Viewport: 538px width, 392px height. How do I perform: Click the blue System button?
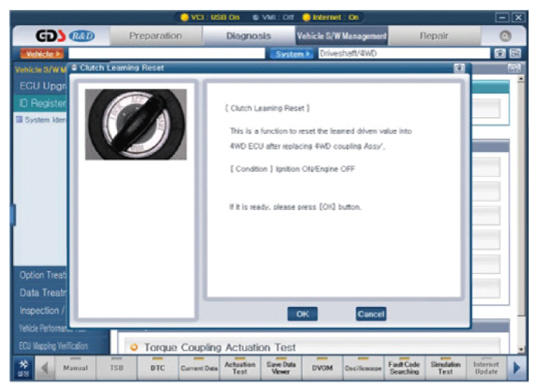291,54
